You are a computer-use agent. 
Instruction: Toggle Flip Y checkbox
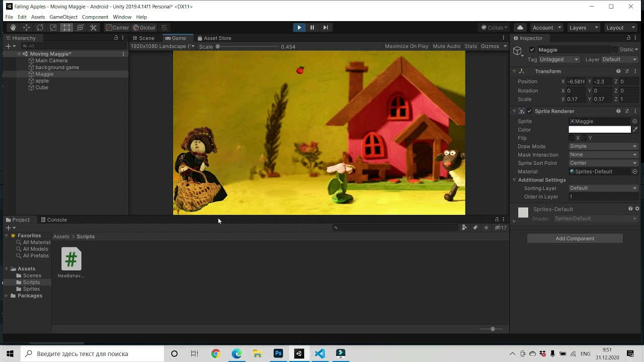(x=584, y=138)
